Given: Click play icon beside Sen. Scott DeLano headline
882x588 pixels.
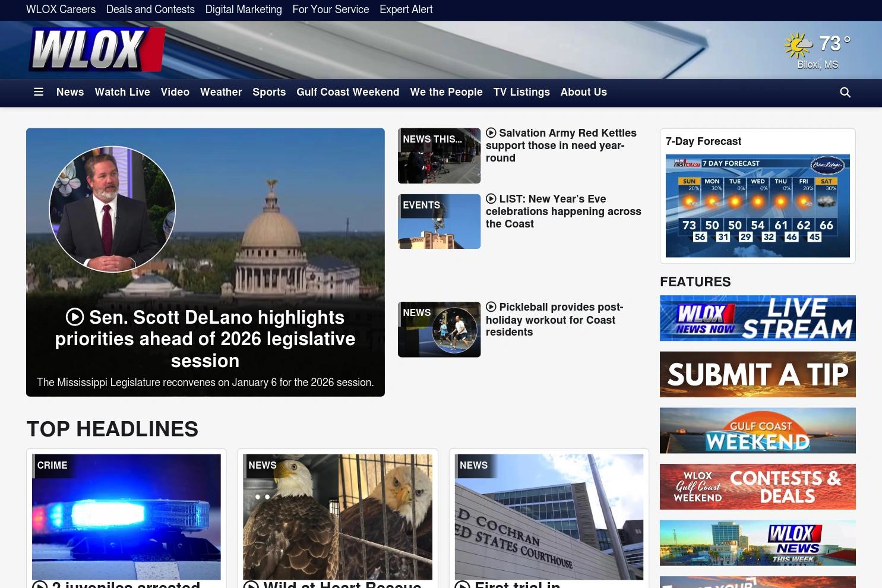Looking at the screenshot, I should [75, 317].
